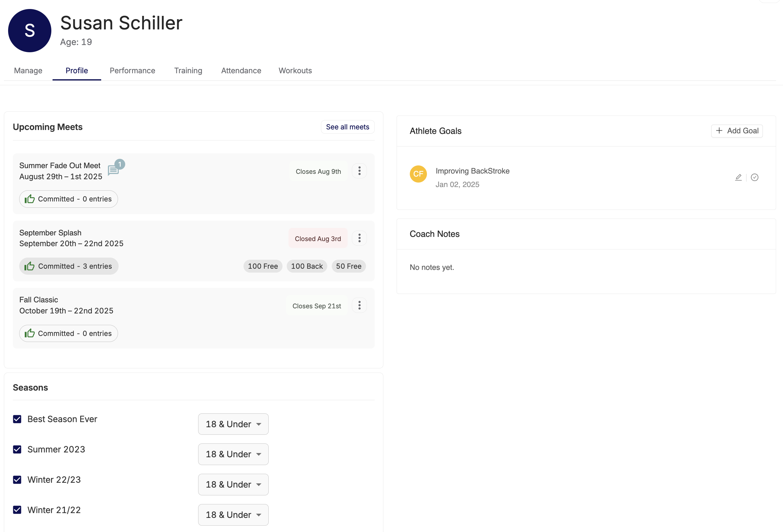Click the Closes Sep 21st badge
This screenshot has width=783, height=532.
pyautogui.click(x=317, y=306)
